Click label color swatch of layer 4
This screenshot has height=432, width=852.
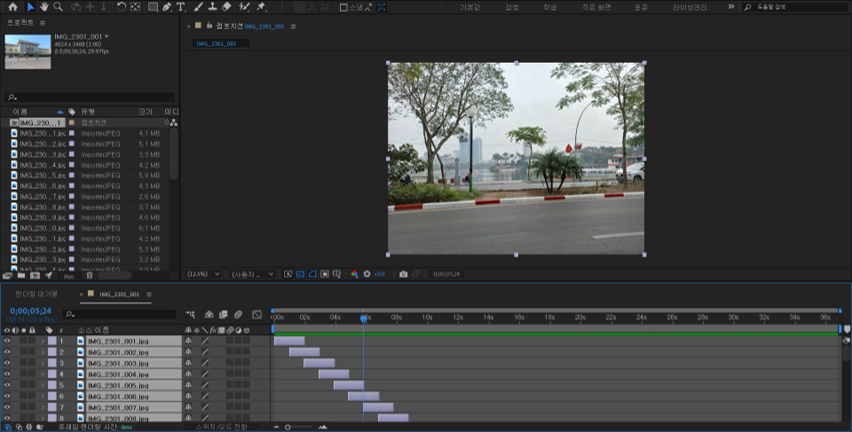click(52, 374)
